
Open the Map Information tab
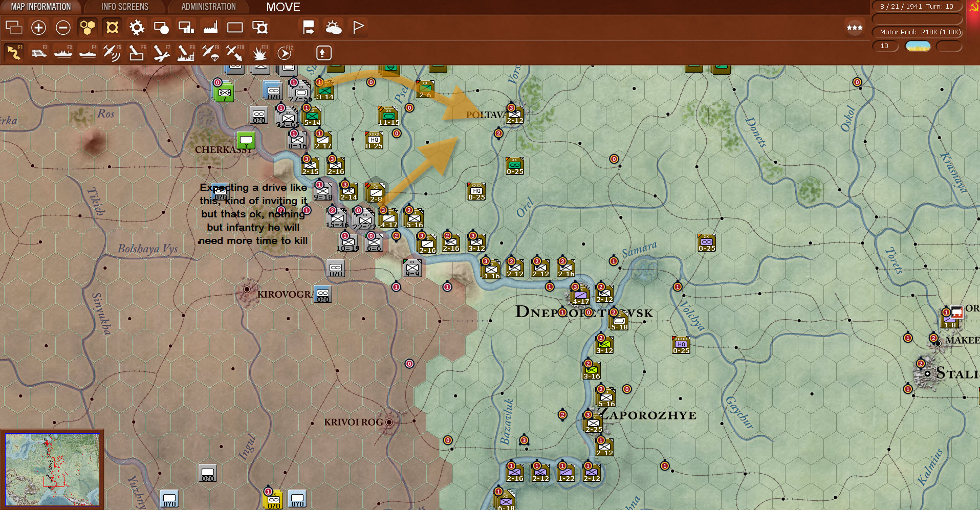click(x=41, y=7)
